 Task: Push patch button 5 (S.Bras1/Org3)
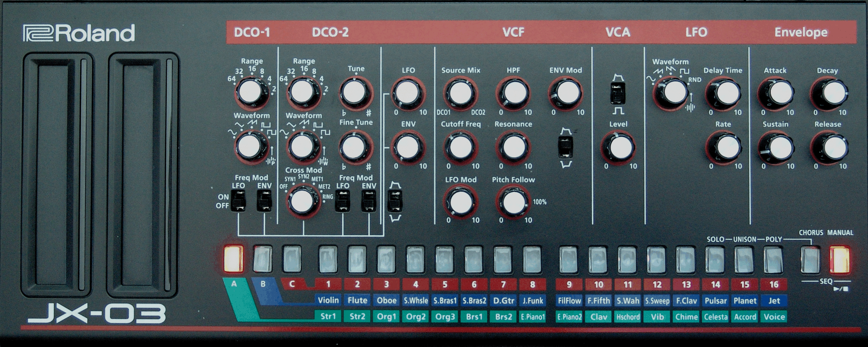pos(444,259)
